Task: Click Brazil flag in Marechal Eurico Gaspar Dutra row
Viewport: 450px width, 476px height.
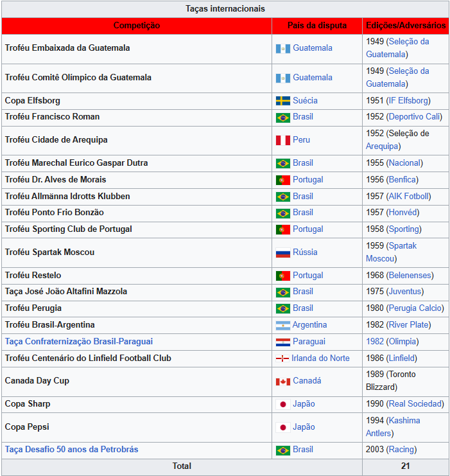Action: pos(283,164)
